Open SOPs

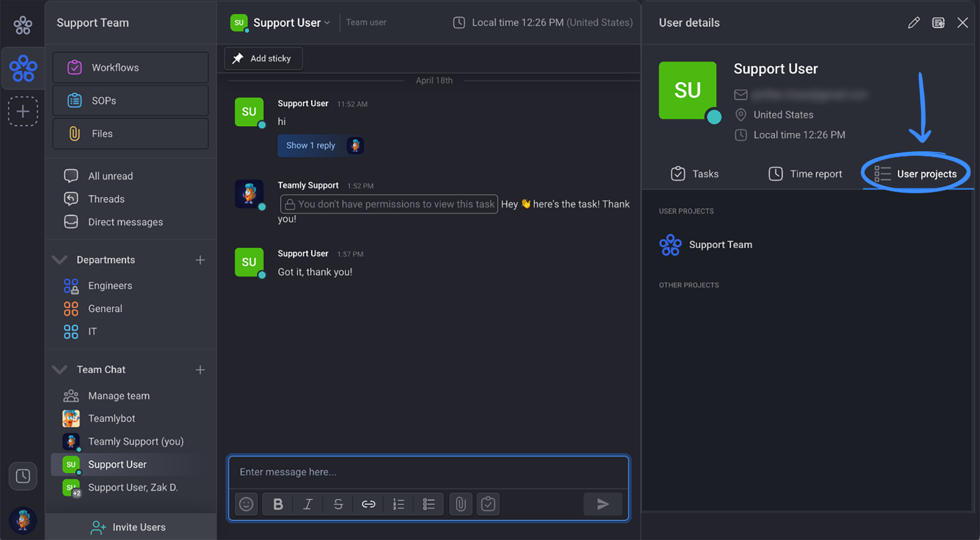(131, 100)
